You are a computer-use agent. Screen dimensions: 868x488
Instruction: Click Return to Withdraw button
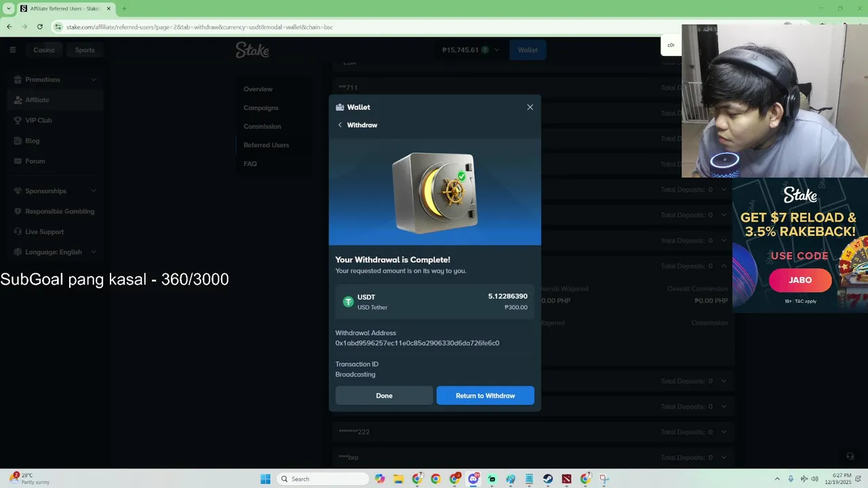(485, 396)
